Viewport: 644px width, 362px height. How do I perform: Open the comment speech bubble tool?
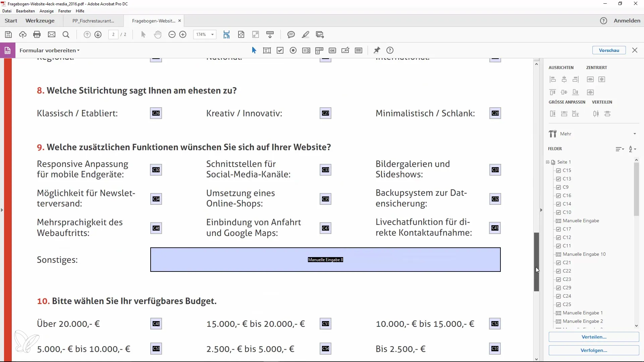pyautogui.click(x=291, y=35)
